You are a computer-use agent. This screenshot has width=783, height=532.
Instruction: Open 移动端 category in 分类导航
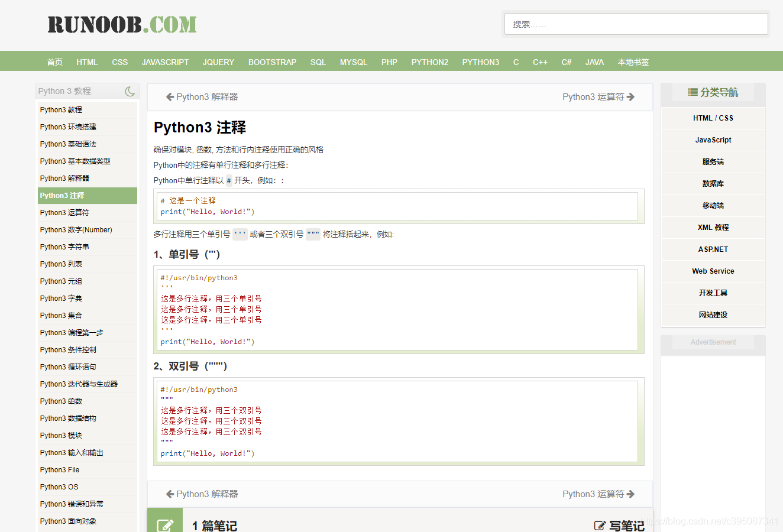pyautogui.click(x=713, y=206)
